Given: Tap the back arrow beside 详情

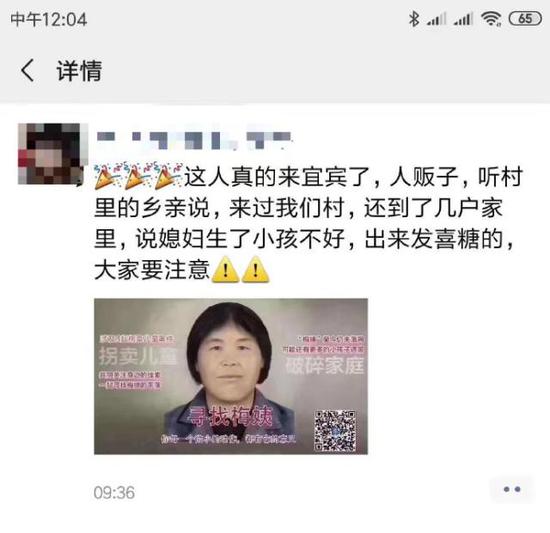Looking at the screenshot, I should 28,70.
